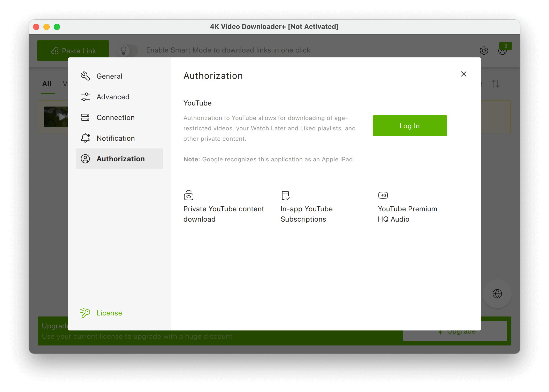The height and width of the screenshot is (392, 549).
Task: Click 'Enable Smart Mode' hint text
Action: coord(228,50)
